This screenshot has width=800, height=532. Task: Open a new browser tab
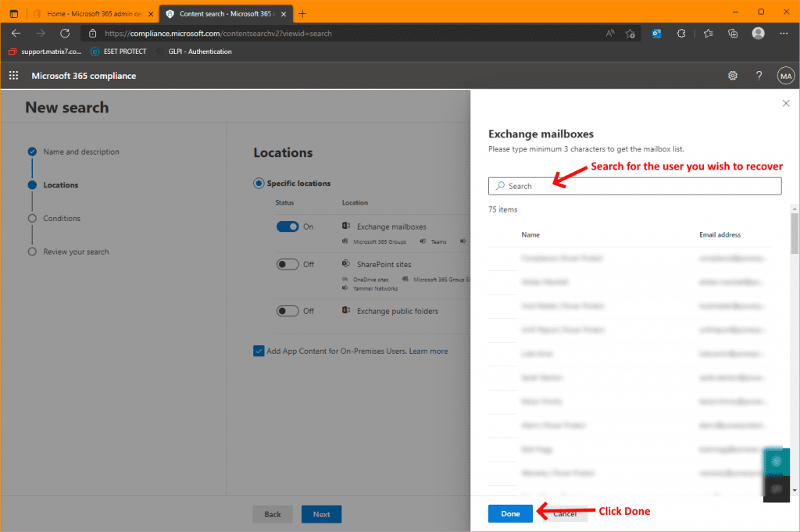click(302, 14)
